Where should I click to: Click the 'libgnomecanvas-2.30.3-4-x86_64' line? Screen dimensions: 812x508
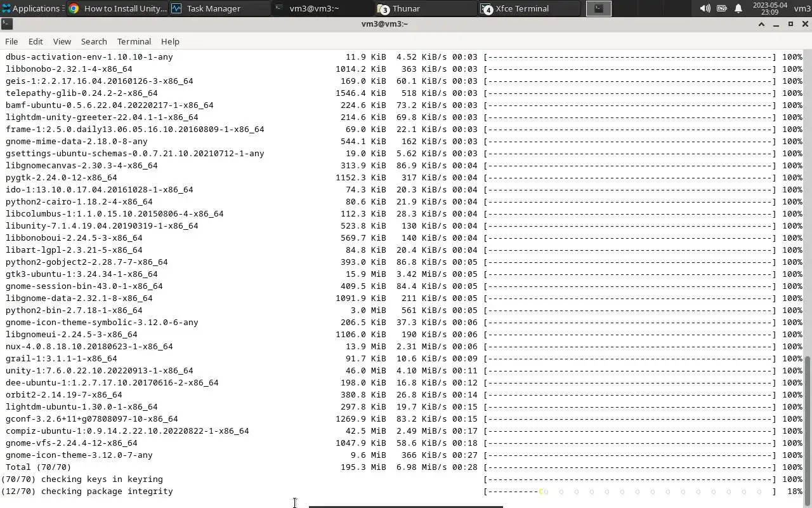tap(82, 166)
